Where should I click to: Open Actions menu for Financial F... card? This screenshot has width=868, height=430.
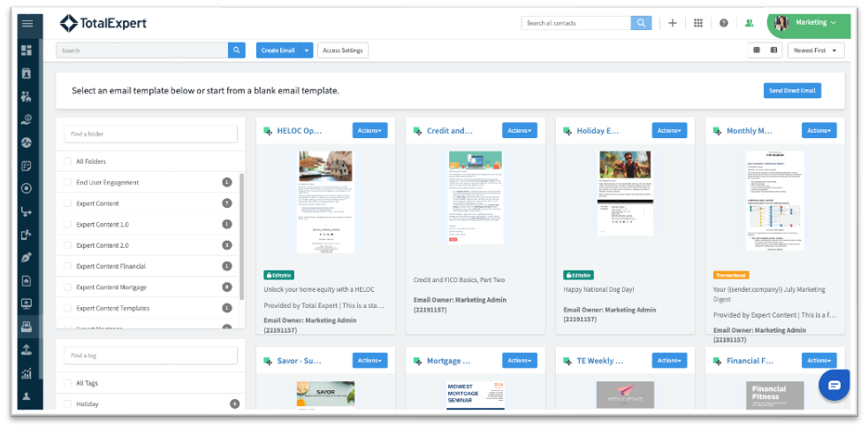[x=819, y=361]
